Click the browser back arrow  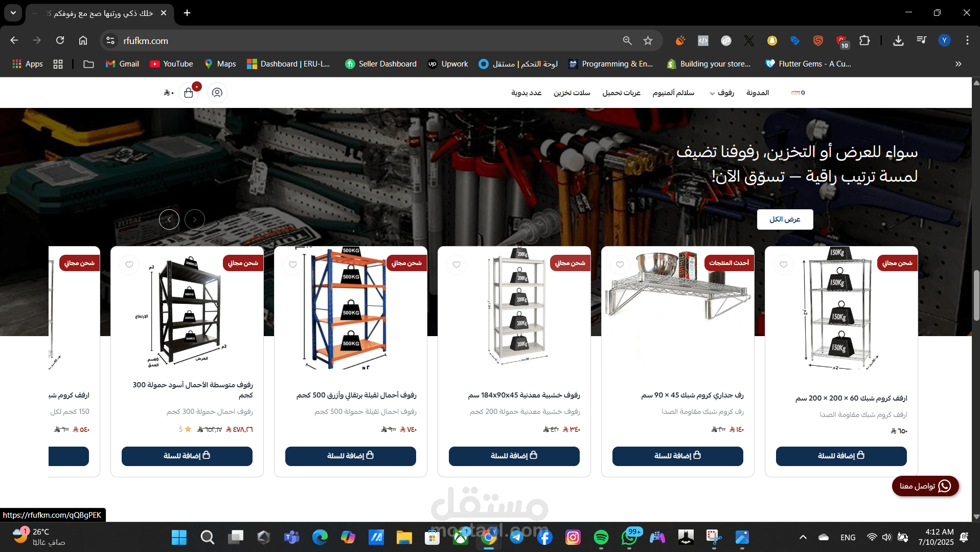click(x=14, y=40)
